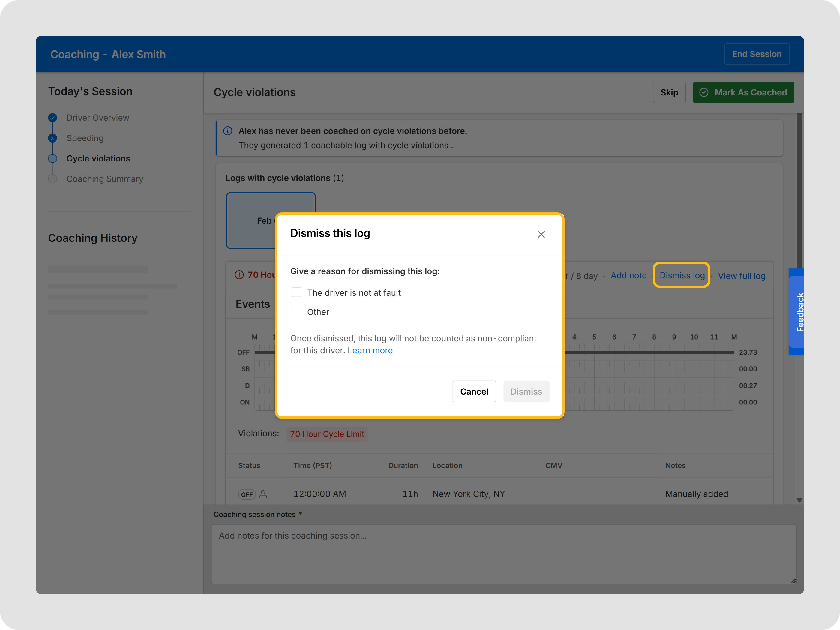Click the Driver Overview completed step icon
The image size is (840, 630).
point(53,118)
